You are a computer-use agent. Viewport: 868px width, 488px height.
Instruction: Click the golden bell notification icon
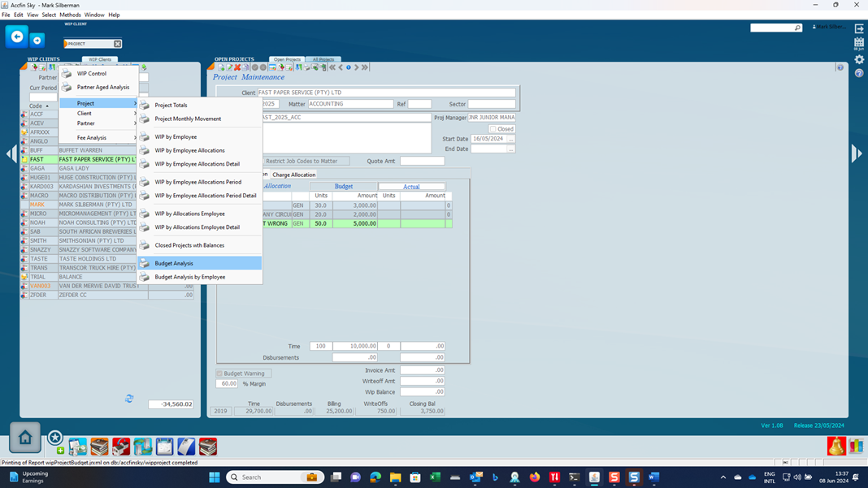pos(835,446)
